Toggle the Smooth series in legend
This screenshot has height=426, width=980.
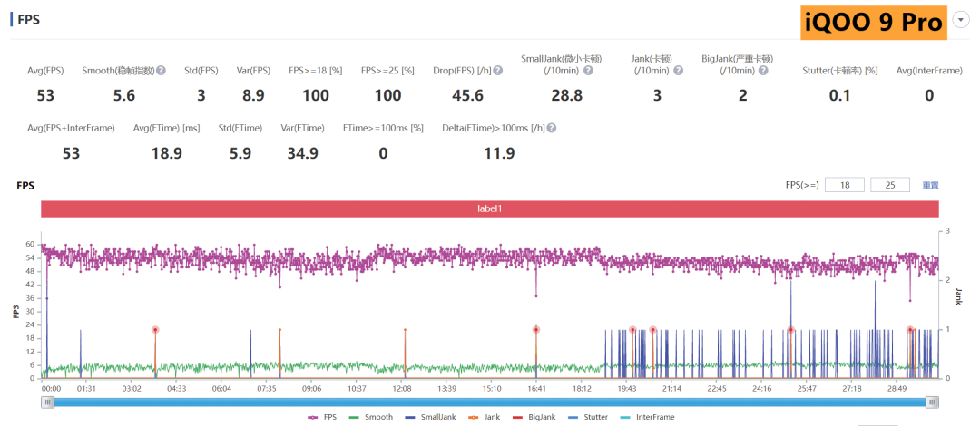pyautogui.click(x=371, y=417)
